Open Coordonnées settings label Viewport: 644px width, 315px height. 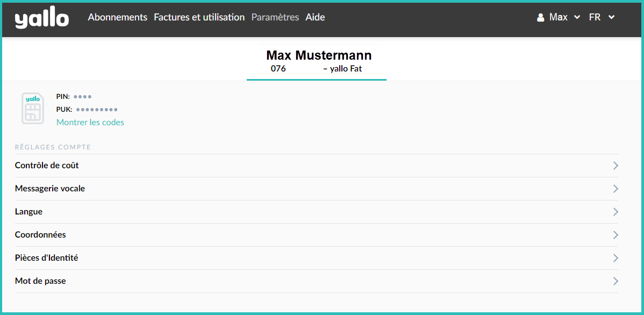(40, 235)
